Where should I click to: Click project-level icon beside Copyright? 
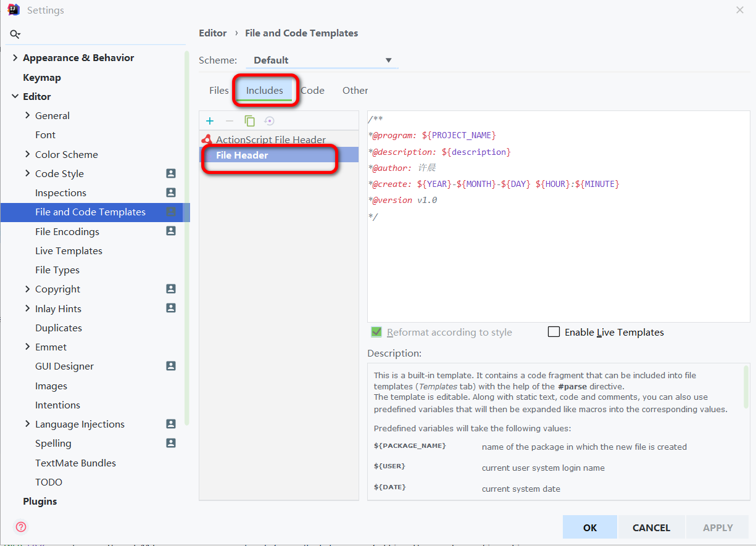(171, 289)
